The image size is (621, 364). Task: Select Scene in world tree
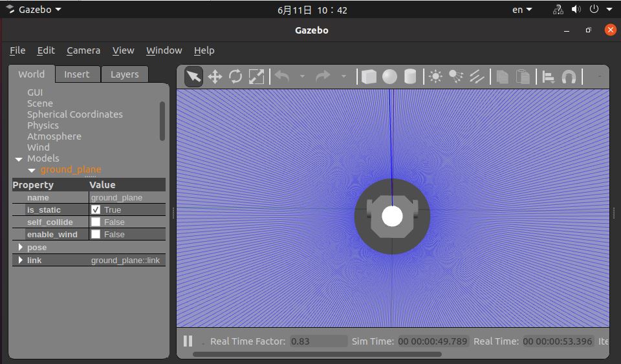[40, 103]
